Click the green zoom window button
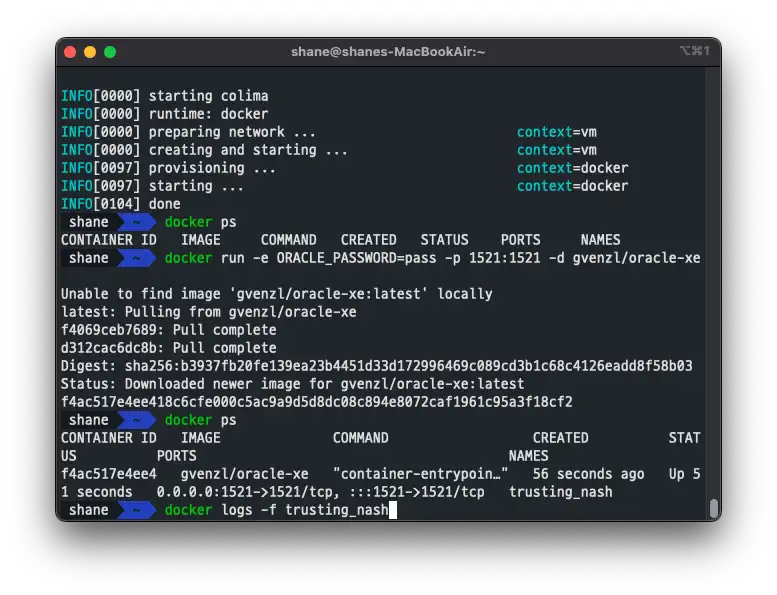The width and height of the screenshot is (777, 595). coord(110,52)
